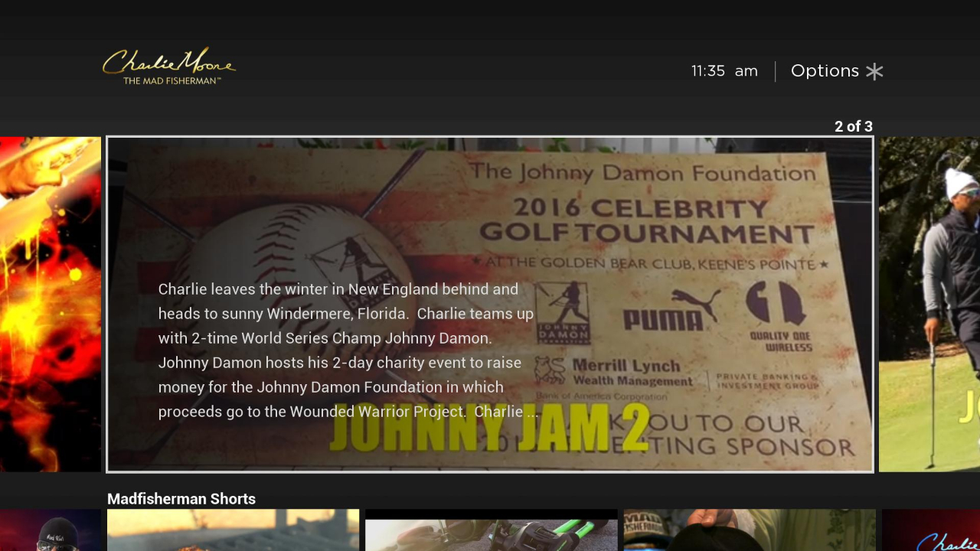Select the fiery previous carousel thumbnail

click(x=50, y=304)
